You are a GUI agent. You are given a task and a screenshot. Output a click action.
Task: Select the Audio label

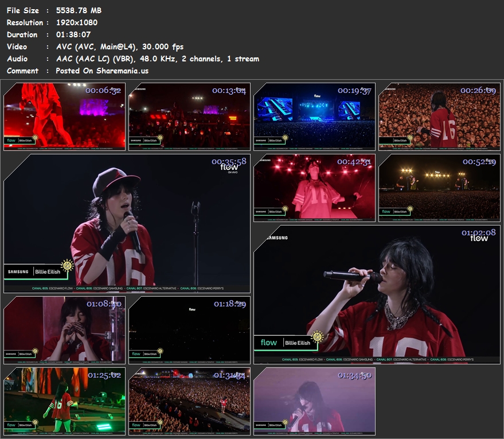(17, 59)
